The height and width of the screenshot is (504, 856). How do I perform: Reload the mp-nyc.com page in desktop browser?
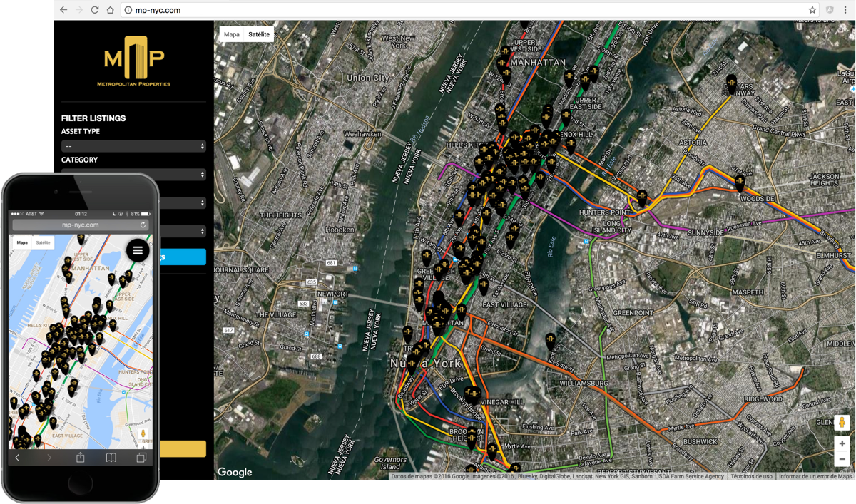tap(95, 10)
